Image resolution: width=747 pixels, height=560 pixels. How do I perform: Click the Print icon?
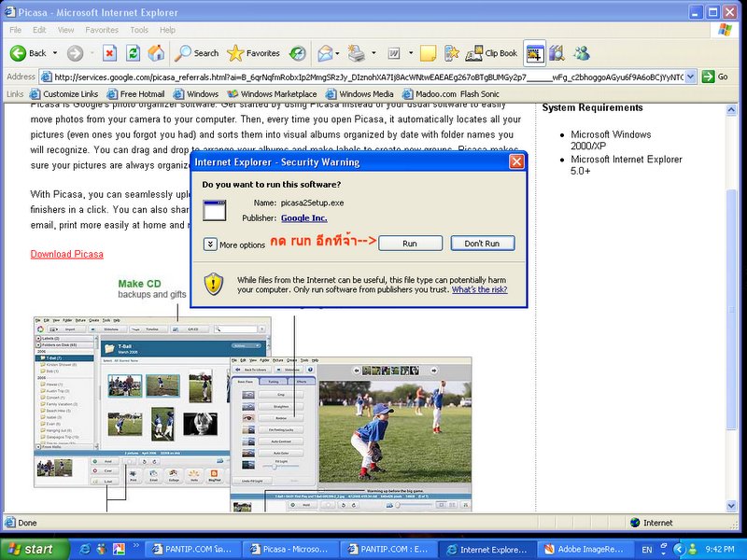pos(356,53)
